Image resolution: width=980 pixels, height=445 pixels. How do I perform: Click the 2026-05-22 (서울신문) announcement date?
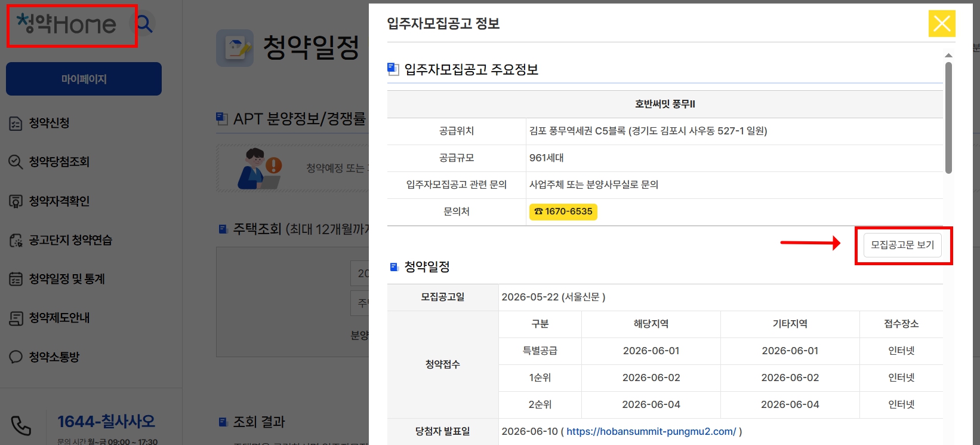(x=553, y=297)
